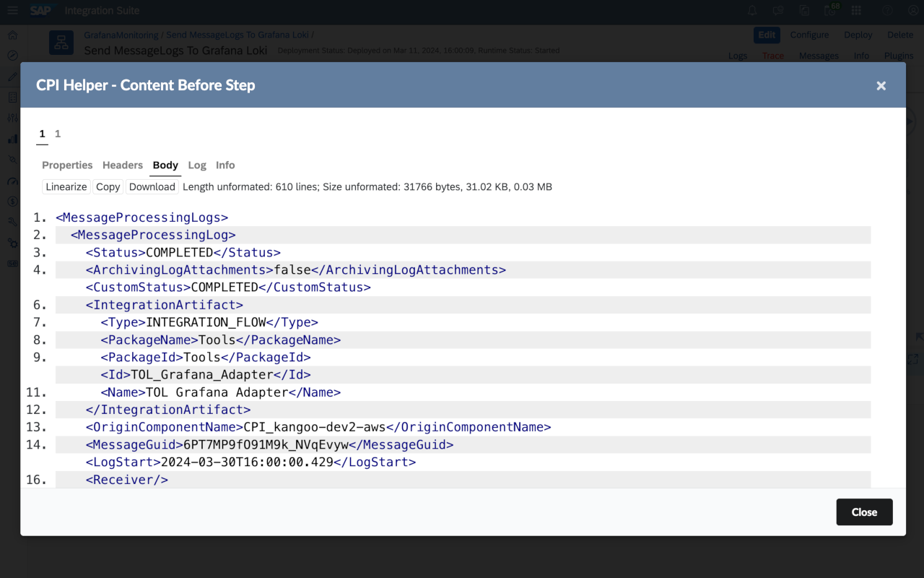This screenshot has height=578, width=924.
Task: Open the dollar billing sidebar icon
Action: 12,202
